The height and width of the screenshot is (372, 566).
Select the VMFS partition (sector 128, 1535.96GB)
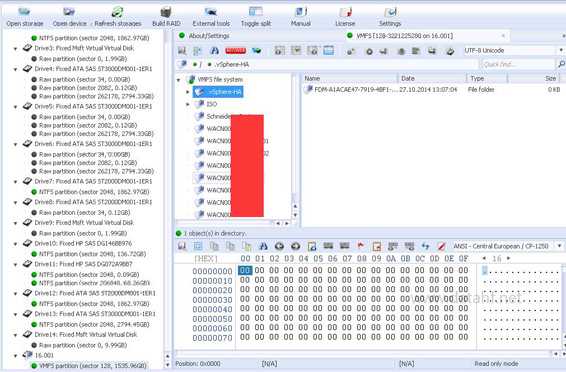click(x=93, y=366)
